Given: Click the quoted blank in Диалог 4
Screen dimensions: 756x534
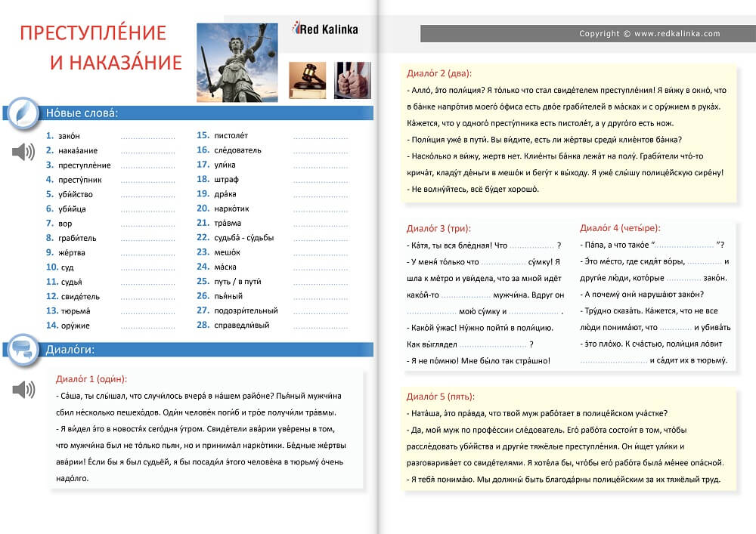Looking at the screenshot, I should pyautogui.click(x=683, y=245).
